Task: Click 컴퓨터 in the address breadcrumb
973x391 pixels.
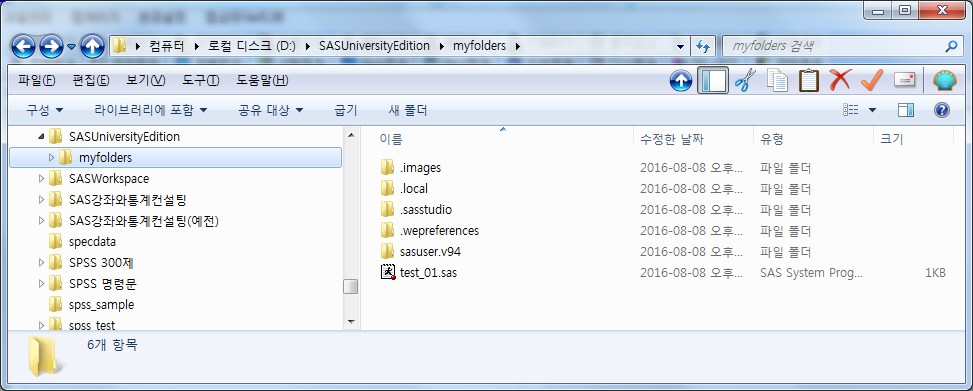Action: click(x=166, y=46)
